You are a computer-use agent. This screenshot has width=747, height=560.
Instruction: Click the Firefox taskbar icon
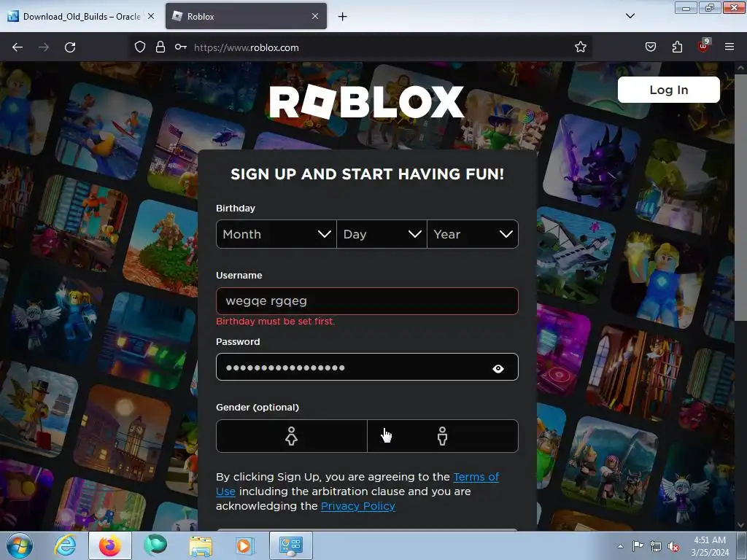tap(110, 545)
